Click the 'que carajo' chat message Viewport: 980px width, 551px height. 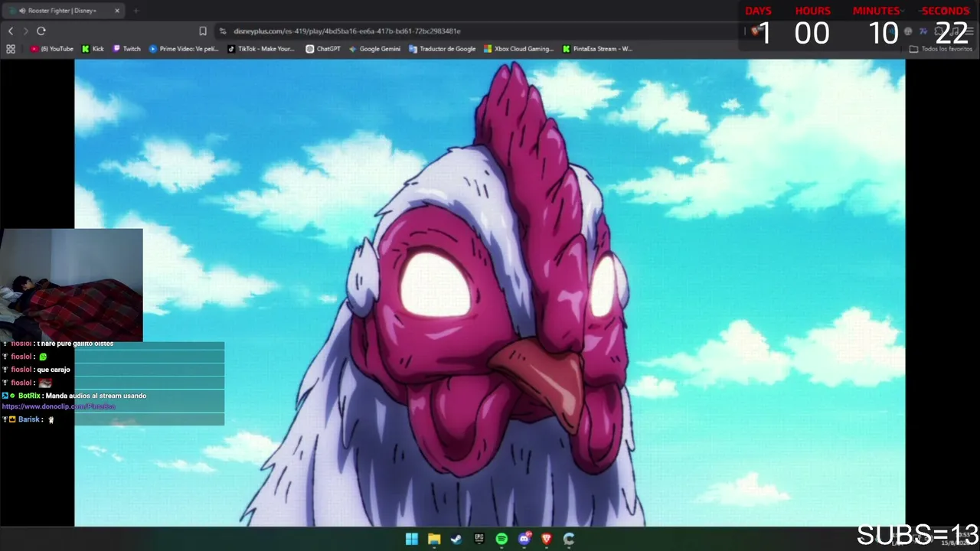click(x=54, y=370)
